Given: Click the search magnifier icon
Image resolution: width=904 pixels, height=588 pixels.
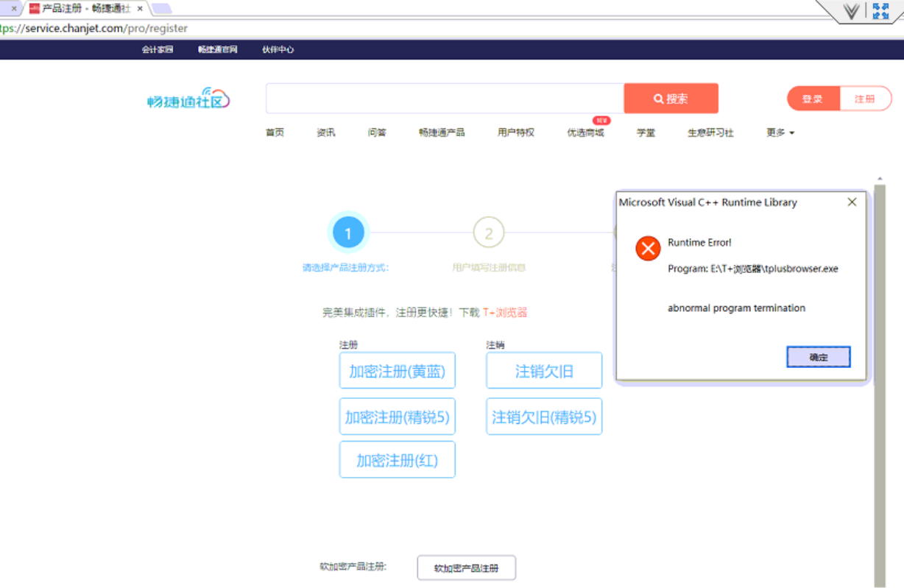Looking at the screenshot, I should pos(658,99).
